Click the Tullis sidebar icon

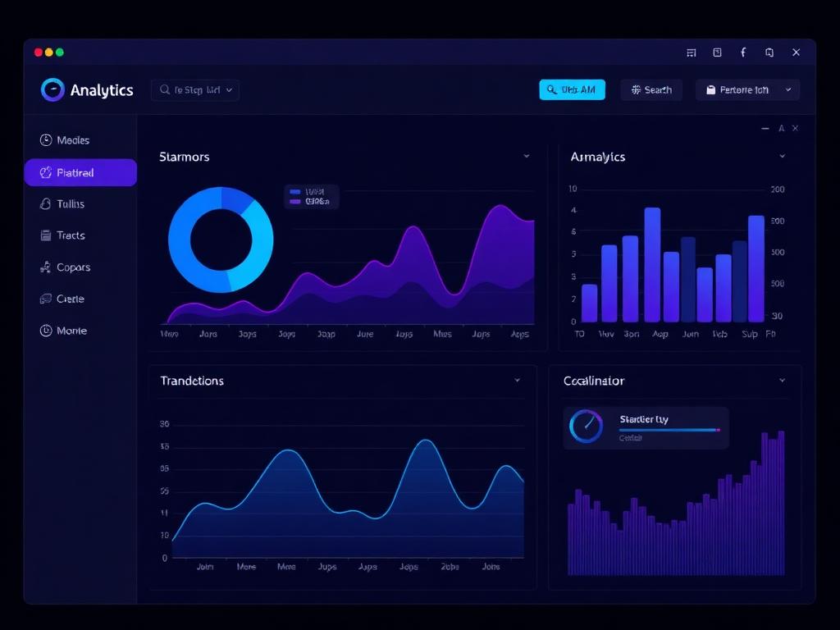[x=46, y=203]
